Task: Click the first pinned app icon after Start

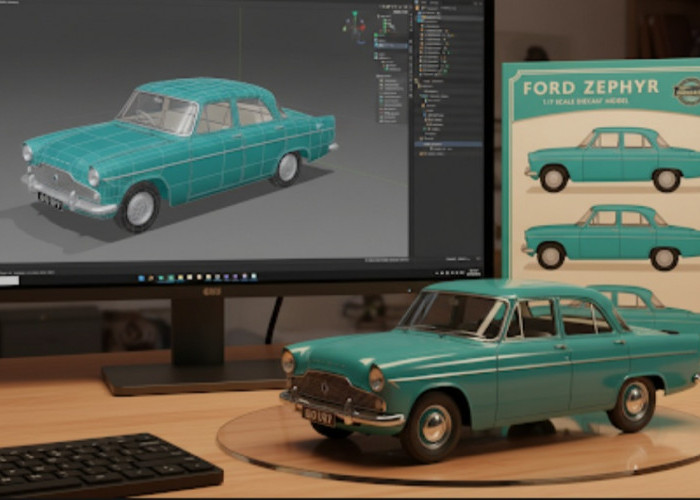Action: pos(149,277)
